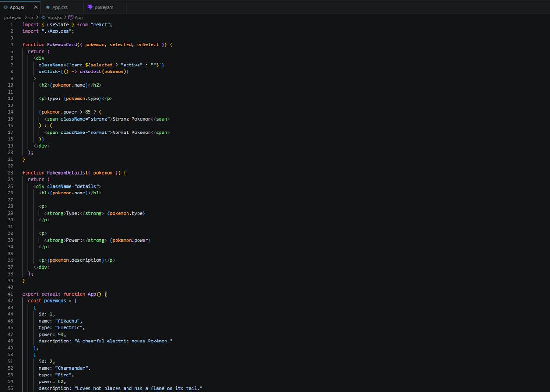The image size is (550, 392).
Task: Close the App.jsx tab
Action: [x=36, y=7]
